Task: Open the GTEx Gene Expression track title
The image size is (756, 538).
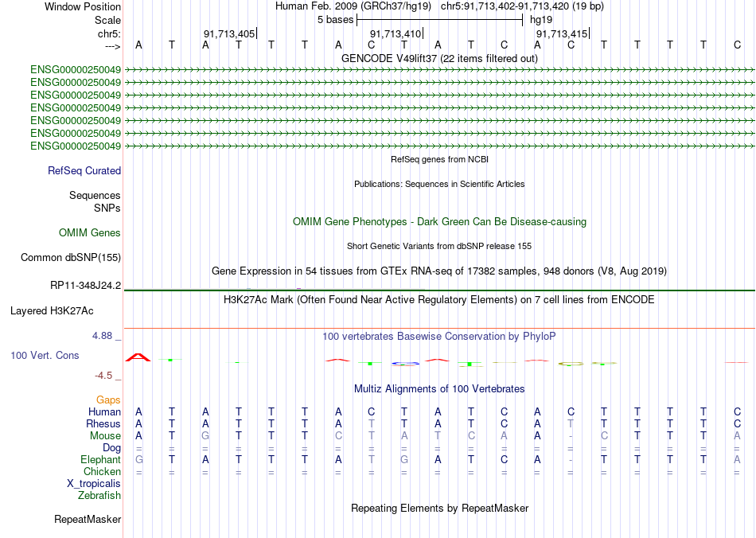Action: click(439, 271)
